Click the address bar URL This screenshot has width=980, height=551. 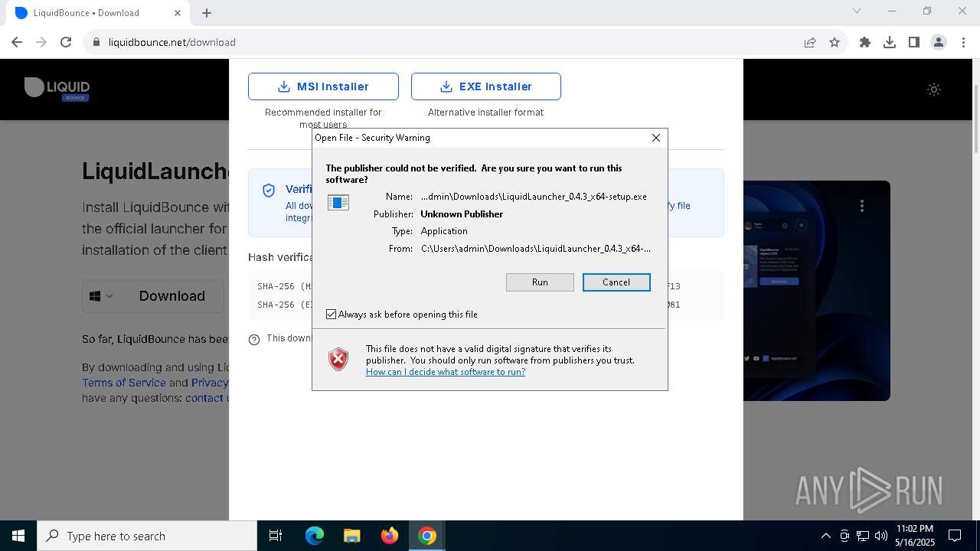pyautogui.click(x=171, y=42)
